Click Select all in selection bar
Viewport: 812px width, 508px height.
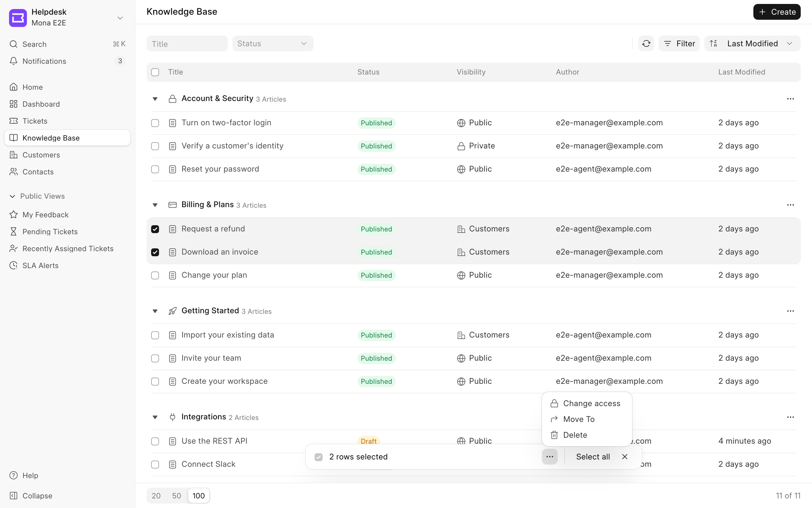pos(593,457)
